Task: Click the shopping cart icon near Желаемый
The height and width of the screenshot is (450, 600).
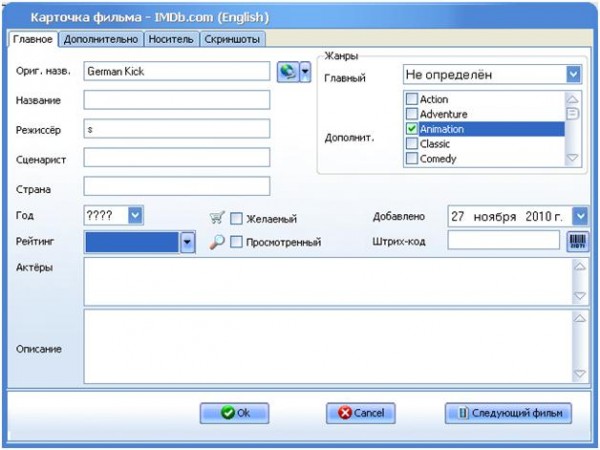Action: click(x=217, y=218)
